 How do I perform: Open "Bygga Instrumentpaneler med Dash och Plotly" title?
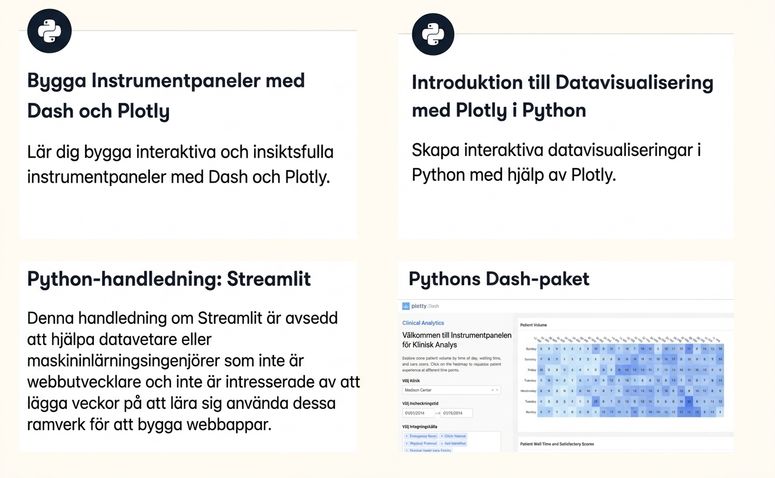[x=166, y=95]
